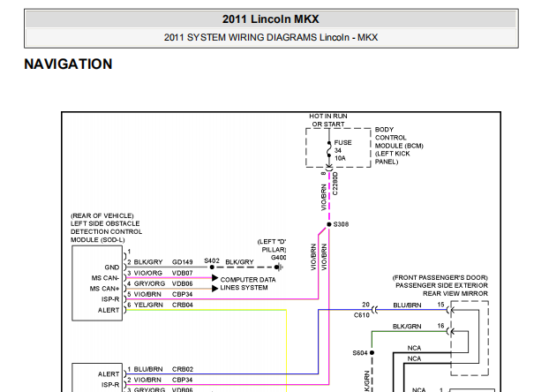Click the C610 connector label
The width and height of the screenshot is (534, 392).
click(361, 315)
